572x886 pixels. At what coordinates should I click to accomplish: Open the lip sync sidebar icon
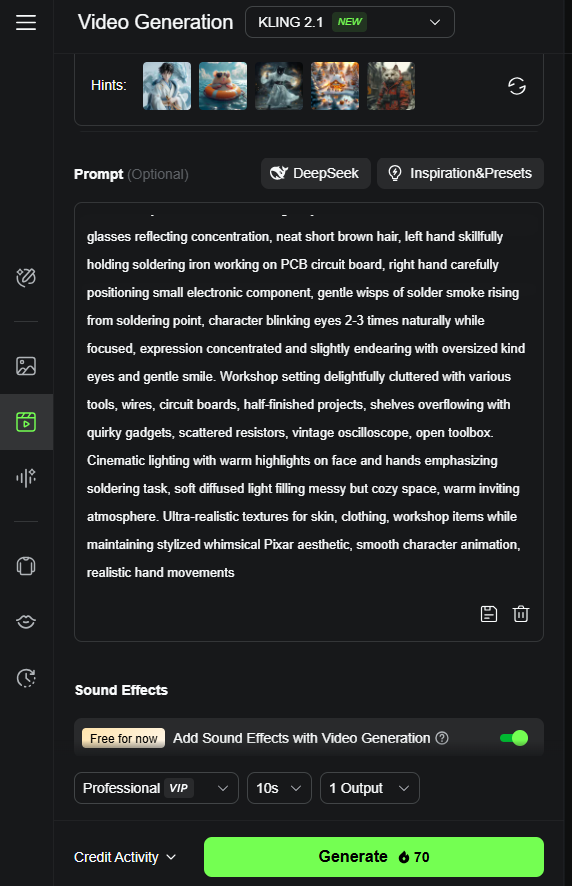coord(26,622)
